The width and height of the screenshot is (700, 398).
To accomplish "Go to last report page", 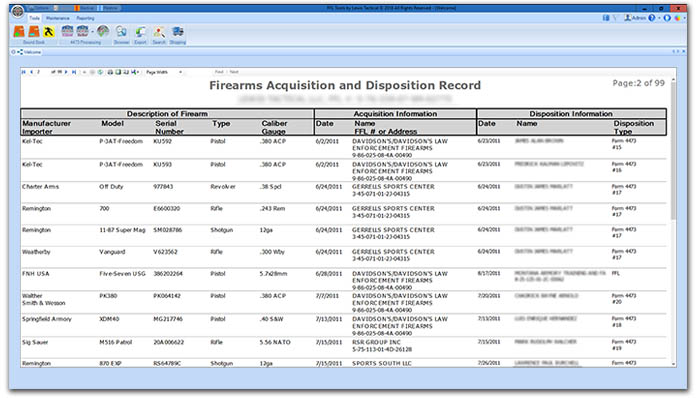I will 74,72.
